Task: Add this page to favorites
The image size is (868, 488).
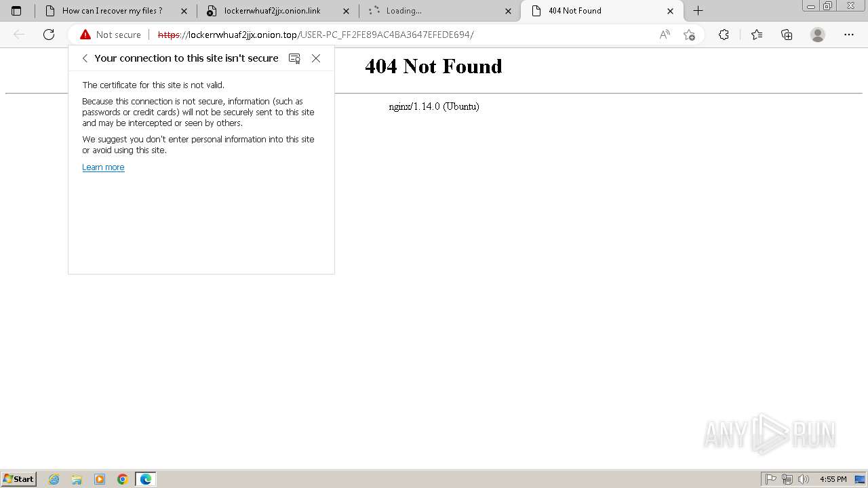Action: 690,35
